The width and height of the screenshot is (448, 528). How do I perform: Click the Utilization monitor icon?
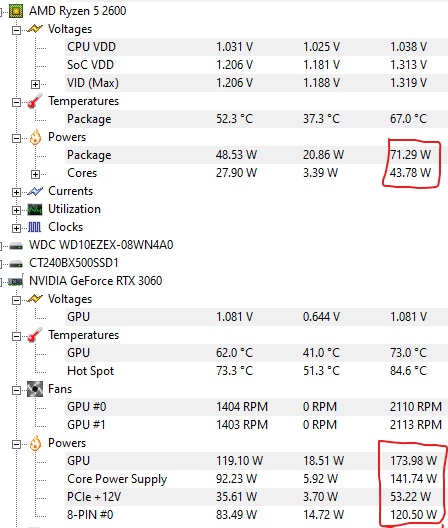35,209
